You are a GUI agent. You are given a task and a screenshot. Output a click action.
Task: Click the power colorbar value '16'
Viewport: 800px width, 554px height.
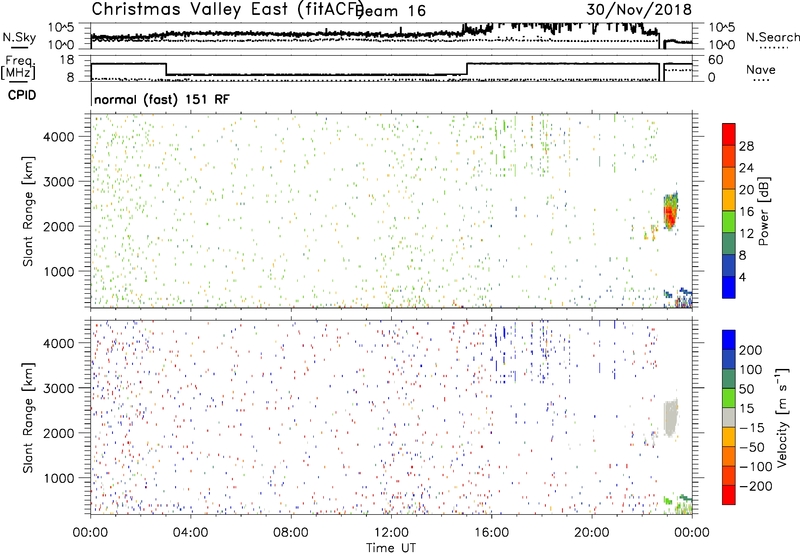746,212
